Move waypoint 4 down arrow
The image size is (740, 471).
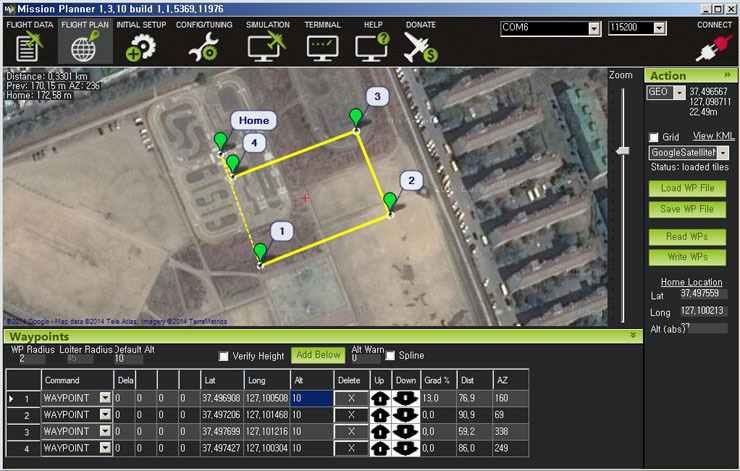click(405, 448)
